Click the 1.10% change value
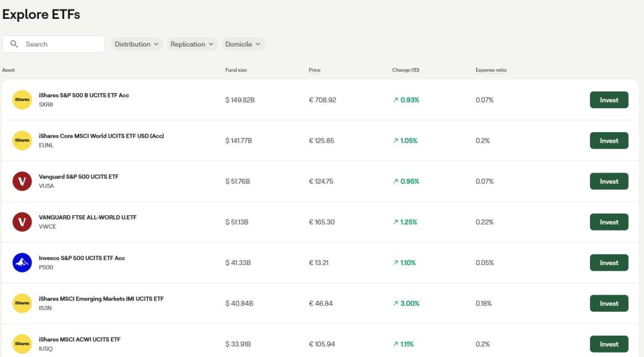 408,263
